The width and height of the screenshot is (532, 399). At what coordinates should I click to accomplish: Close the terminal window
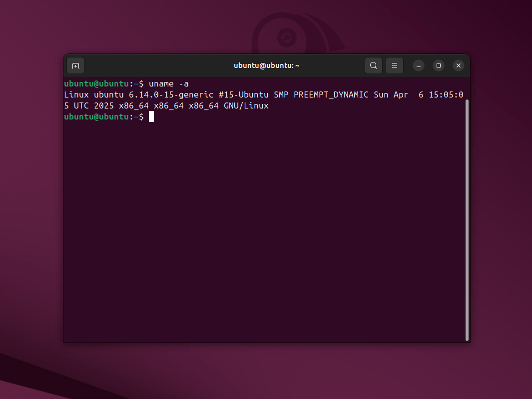pyautogui.click(x=459, y=65)
